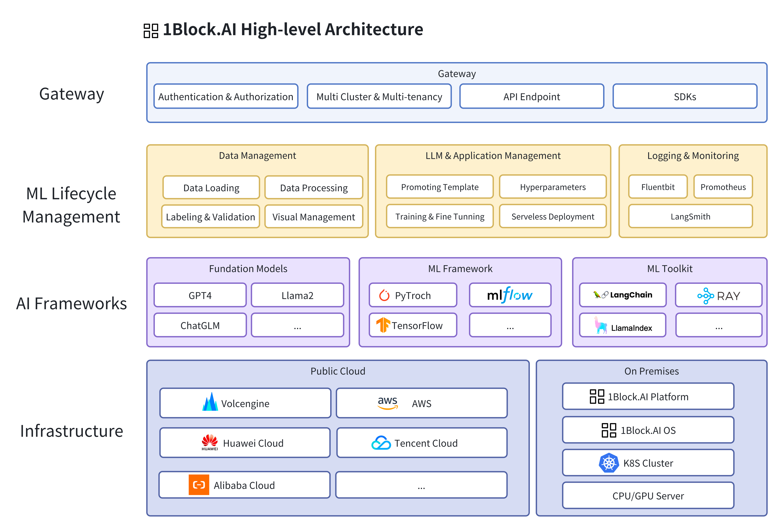Click the Tencent Cloud logo

click(381, 443)
